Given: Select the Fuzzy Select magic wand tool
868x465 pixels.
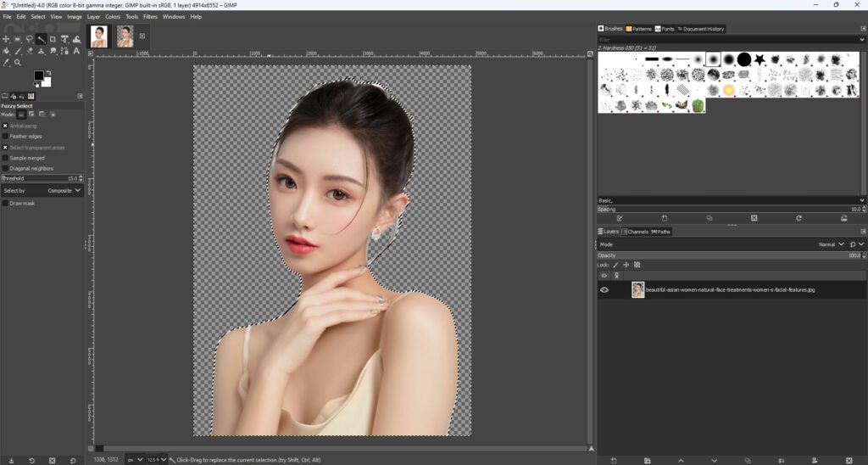Looking at the screenshot, I should tap(41, 39).
